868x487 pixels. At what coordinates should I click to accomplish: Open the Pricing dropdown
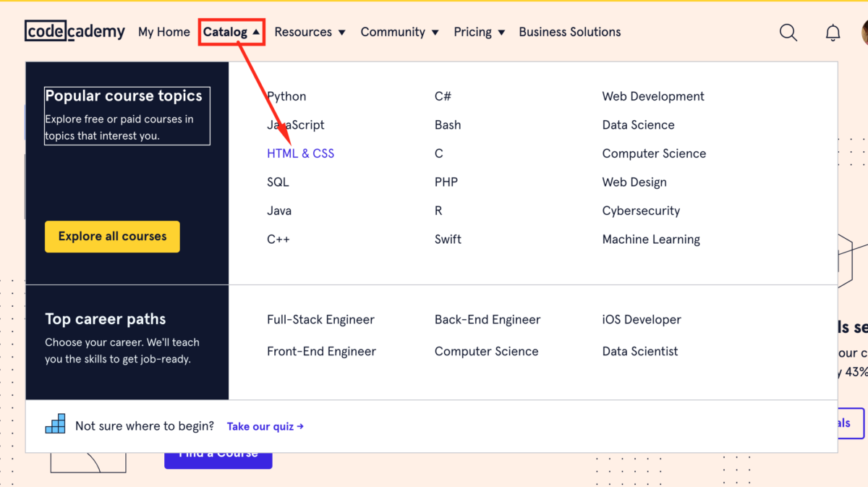479,32
